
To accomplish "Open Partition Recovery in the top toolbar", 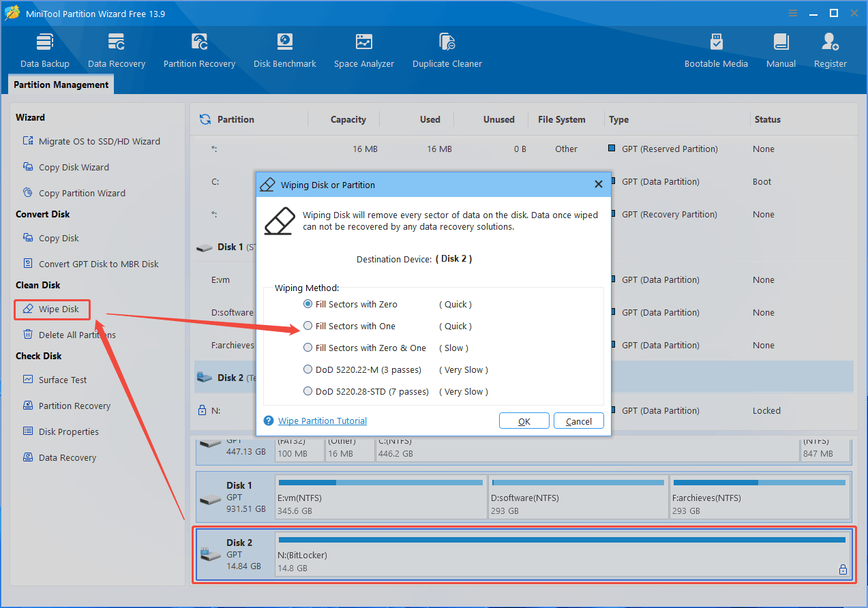I will coord(199,50).
